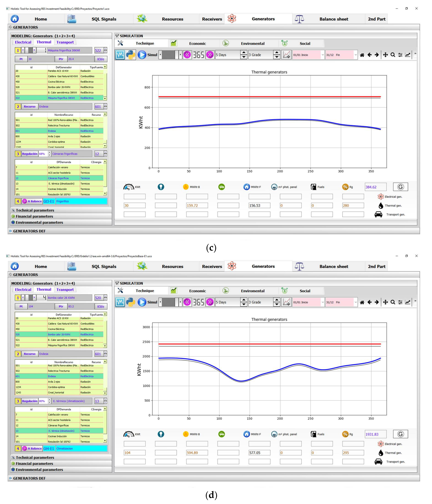The image size is (432, 504).
Task: Expand Financial parameters in Proyecto1 window
Action: click(x=34, y=216)
